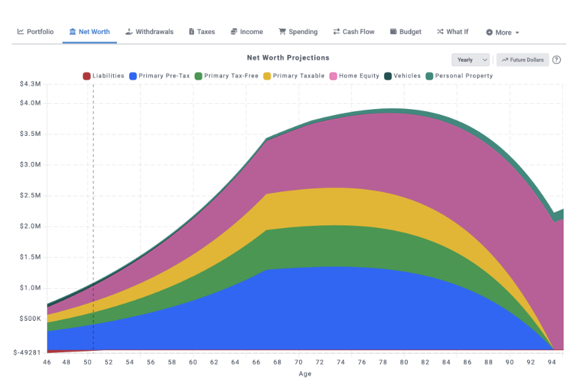Open the help question mark icon
Viewport: 578px width, 392px height.
[x=556, y=59]
